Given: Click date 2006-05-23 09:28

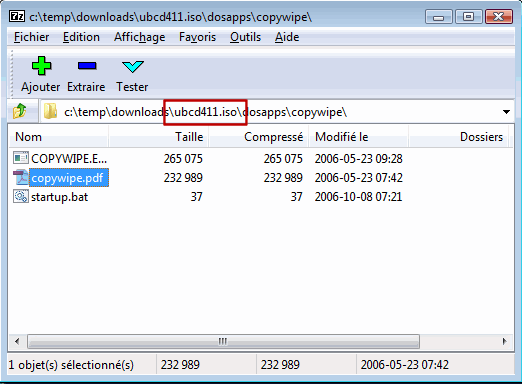Looking at the screenshot, I should pyautogui.click(x=358, y=159).
